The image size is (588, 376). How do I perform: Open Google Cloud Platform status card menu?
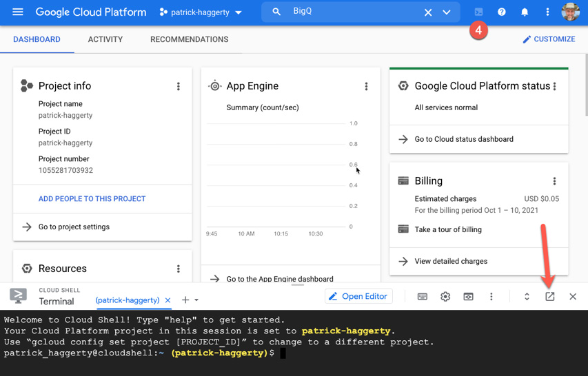pyautogui.click(x=555, y=87)
